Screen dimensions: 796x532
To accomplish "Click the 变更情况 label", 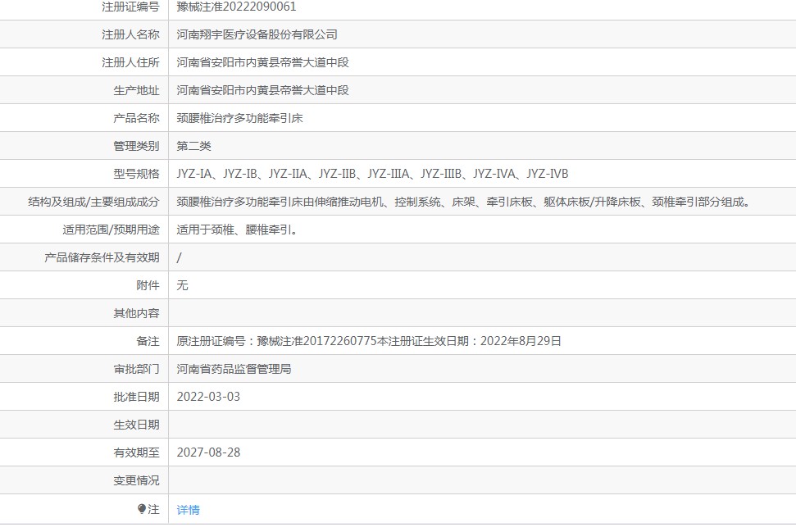I will (x=136, y=480).
